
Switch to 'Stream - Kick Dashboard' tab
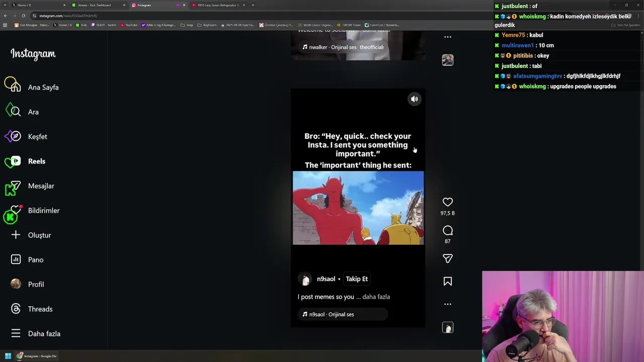point(98,5)
